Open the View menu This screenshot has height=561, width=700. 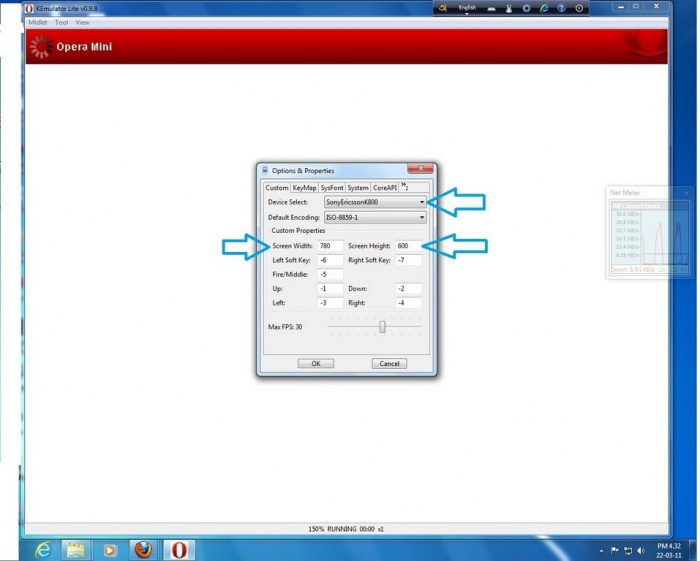coord(82,22)
